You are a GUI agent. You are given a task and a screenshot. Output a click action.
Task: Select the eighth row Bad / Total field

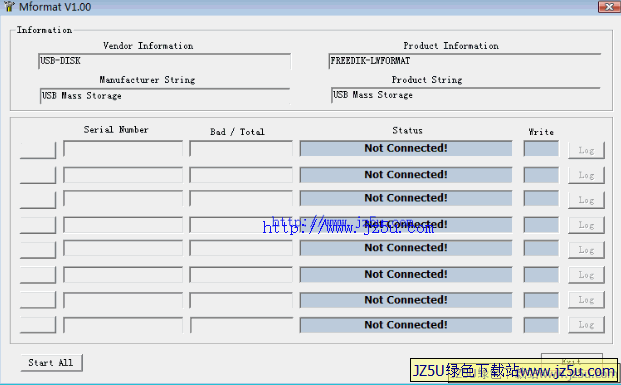coord(241,325)
